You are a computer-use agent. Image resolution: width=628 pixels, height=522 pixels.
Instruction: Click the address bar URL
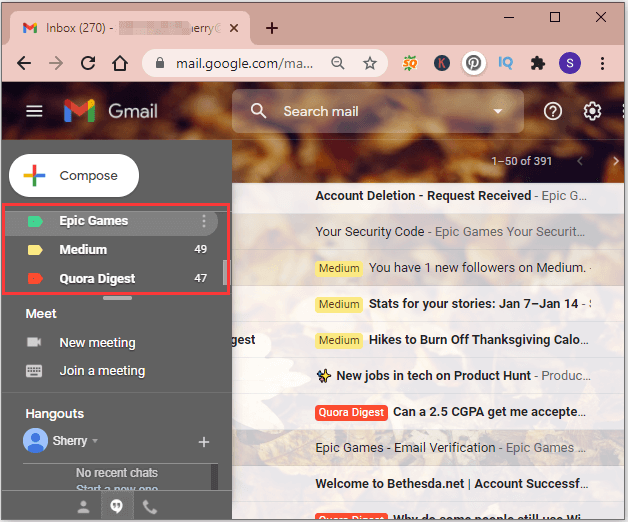[244, 63]
